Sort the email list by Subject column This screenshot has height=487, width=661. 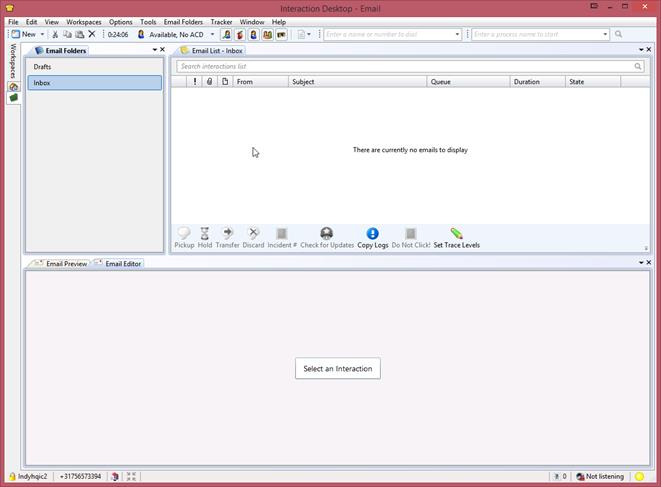coord(357,82)
